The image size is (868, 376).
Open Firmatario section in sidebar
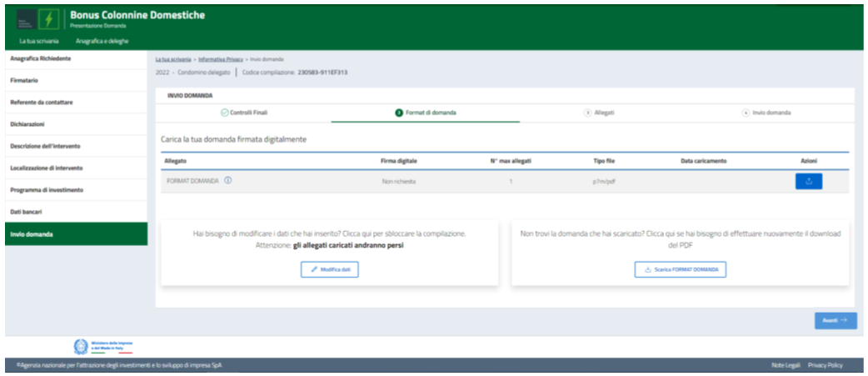pos(25,81)
